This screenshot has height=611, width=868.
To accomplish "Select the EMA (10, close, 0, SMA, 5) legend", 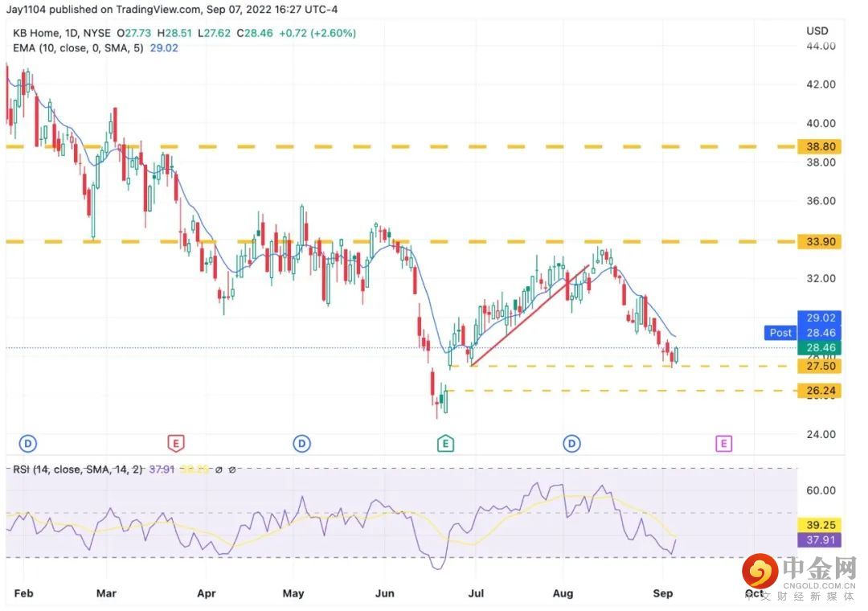I will point(78,48).
